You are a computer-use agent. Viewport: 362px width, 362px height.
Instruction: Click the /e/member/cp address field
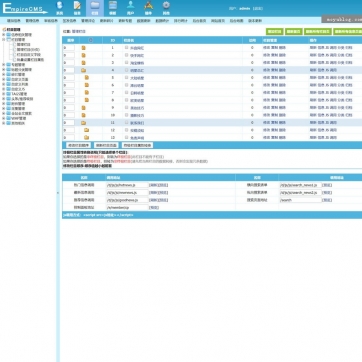click(x=127, y=207)
